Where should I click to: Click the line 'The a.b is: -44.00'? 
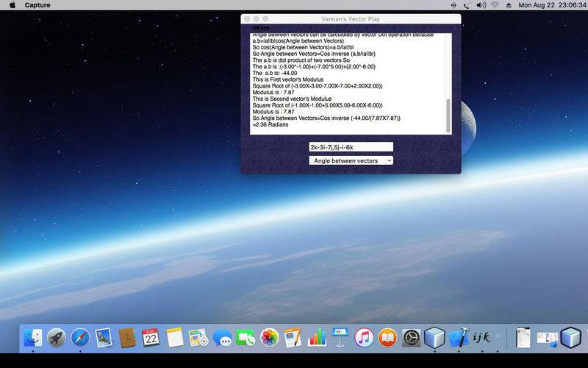(x=274, y=73)
